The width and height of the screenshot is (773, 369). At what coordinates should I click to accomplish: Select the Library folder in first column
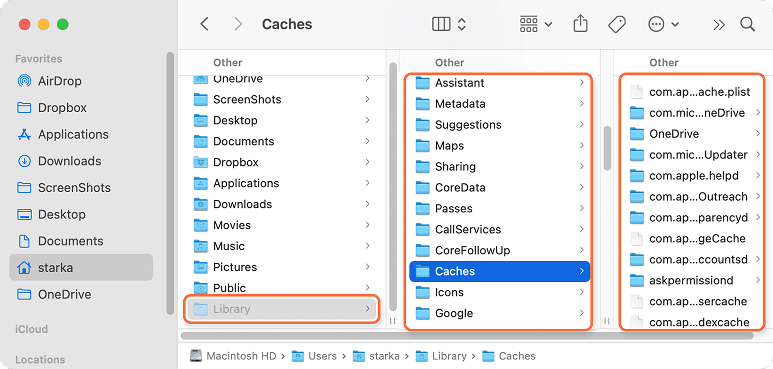pyautogui.click(x=281, y=309)
